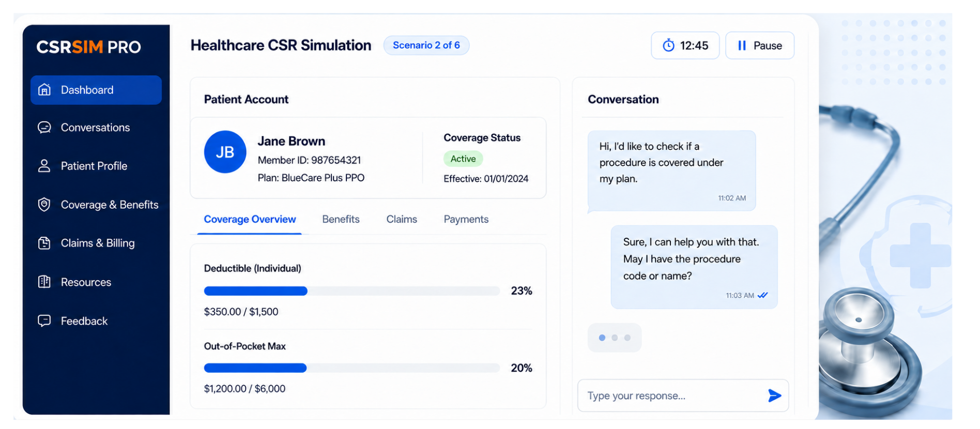This screenshot has width=980, height=429.
Task: Switch to the Benefits tab
Action: point(341,219)
